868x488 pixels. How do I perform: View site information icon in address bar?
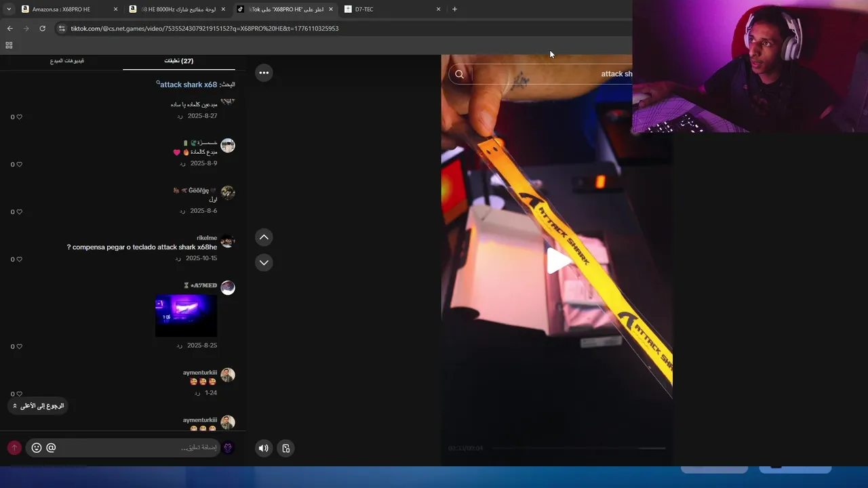[x=62, y=28]
